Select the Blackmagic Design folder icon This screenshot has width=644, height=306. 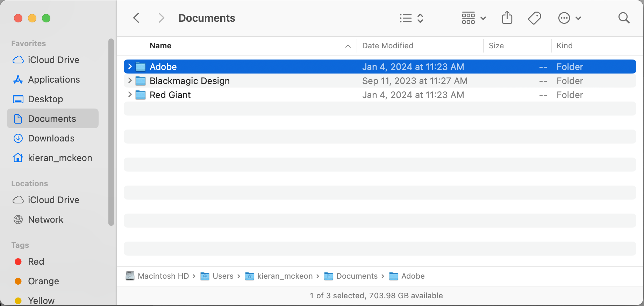141,81
